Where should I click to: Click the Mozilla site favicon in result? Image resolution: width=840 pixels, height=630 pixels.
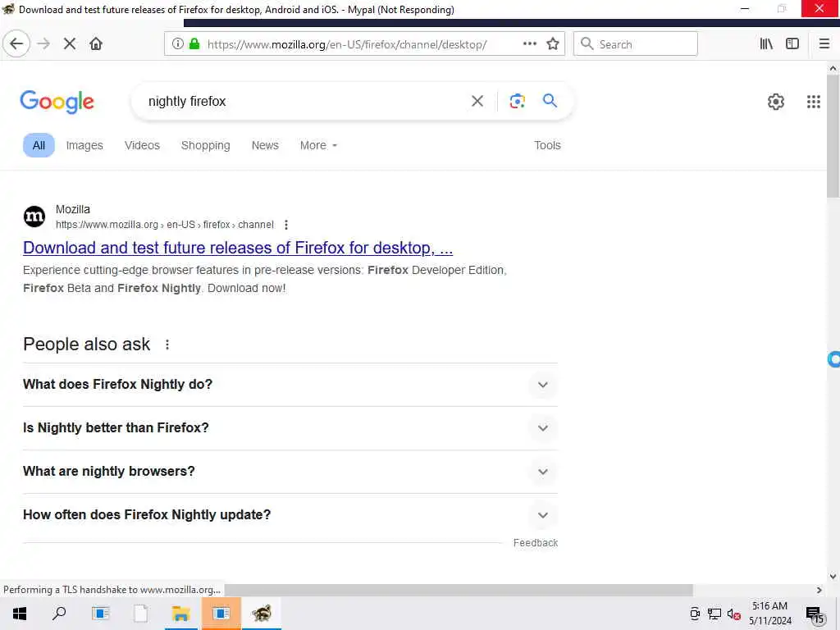[x=34, y=217]
